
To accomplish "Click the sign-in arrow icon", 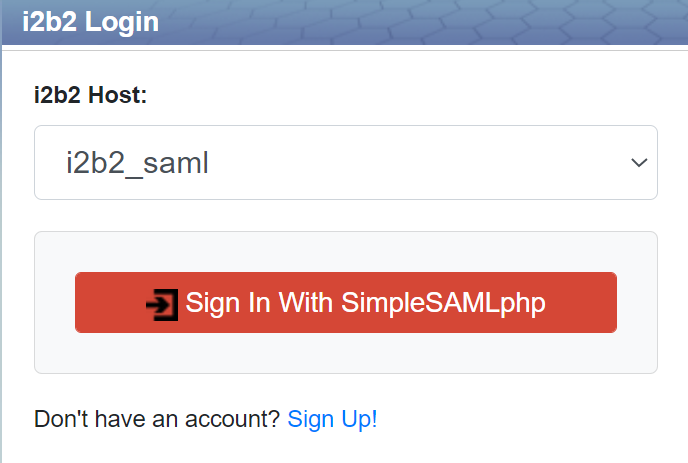I will click(x=161, y=303).
